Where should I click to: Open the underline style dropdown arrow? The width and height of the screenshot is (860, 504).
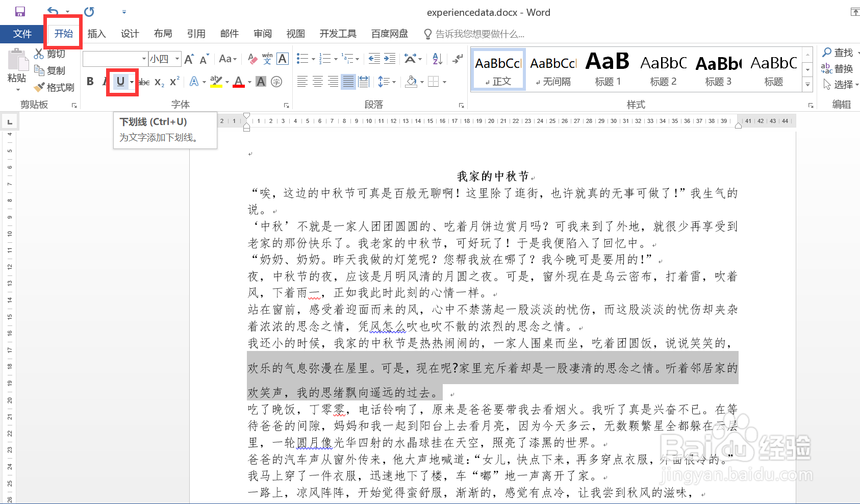click(132, 82)
